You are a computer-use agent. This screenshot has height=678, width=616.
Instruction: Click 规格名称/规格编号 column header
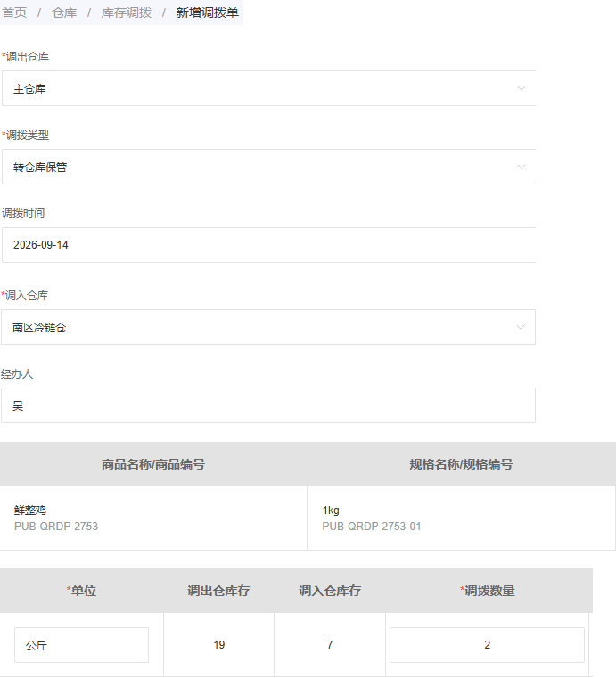click(x=461, y=464)
